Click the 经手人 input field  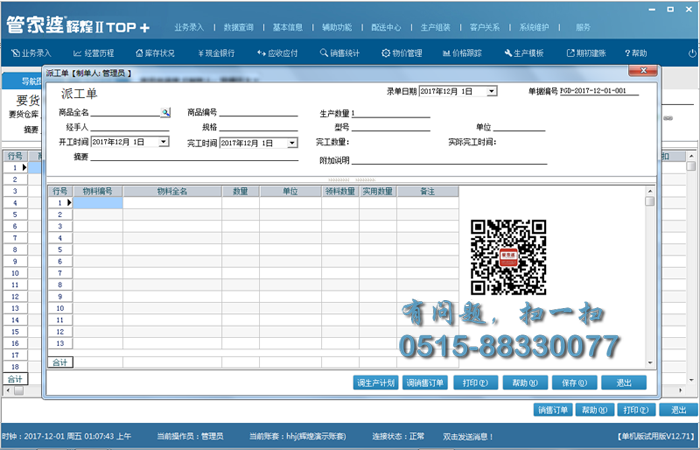pos(130,127)
